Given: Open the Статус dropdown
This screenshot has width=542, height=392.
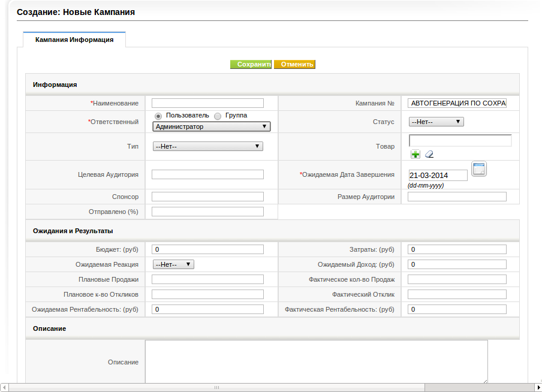Looking at the screenshot, I should tap(436, 122).
